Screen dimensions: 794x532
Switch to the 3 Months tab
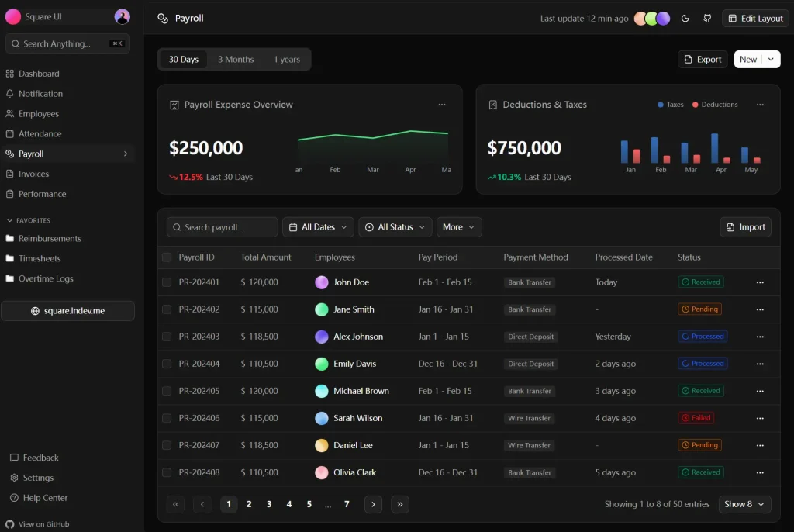[235, 59]
